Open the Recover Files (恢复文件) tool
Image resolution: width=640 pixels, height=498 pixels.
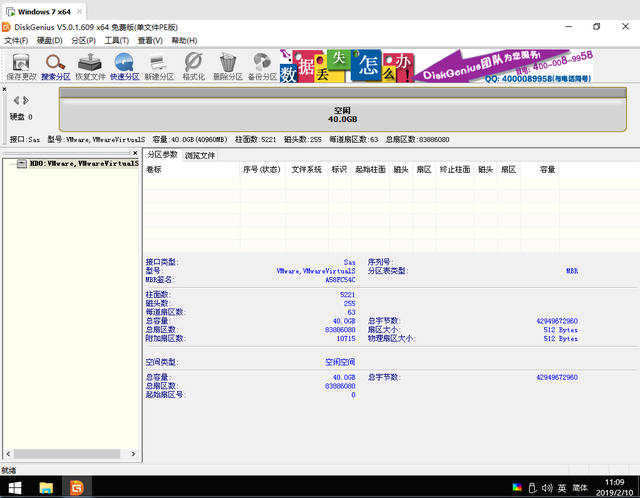tap(90, 67)
